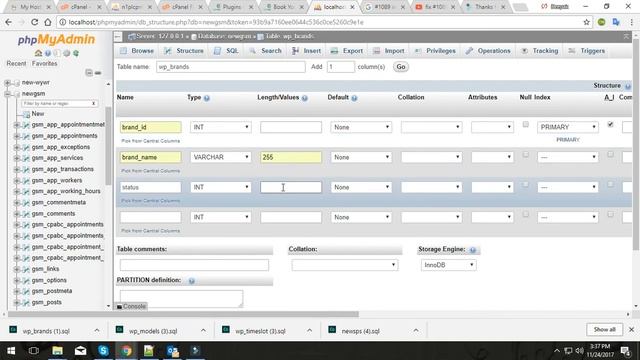Open Chrome from the taskbar
The height and width of the screenshot is (360, 640).
click(x=126, y=351)
